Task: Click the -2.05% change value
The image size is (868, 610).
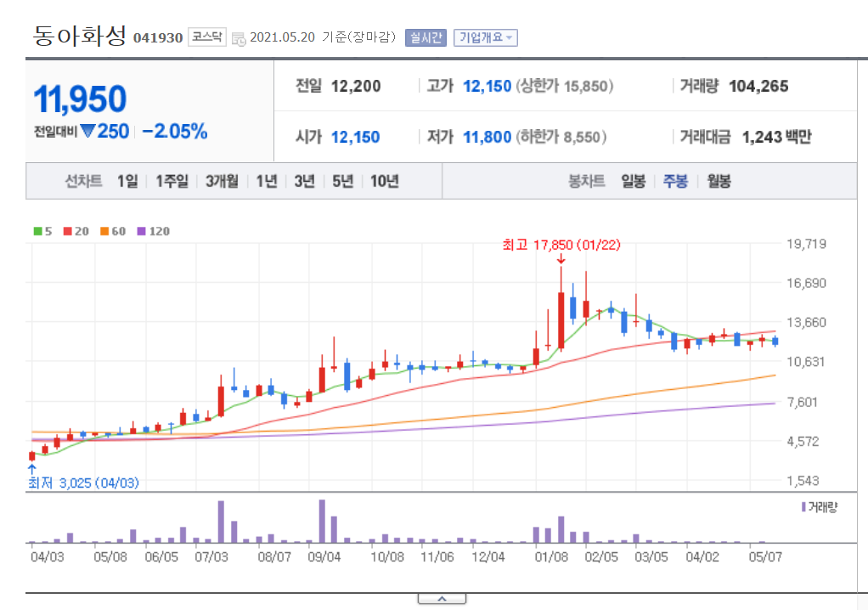Action: [175, 131]
